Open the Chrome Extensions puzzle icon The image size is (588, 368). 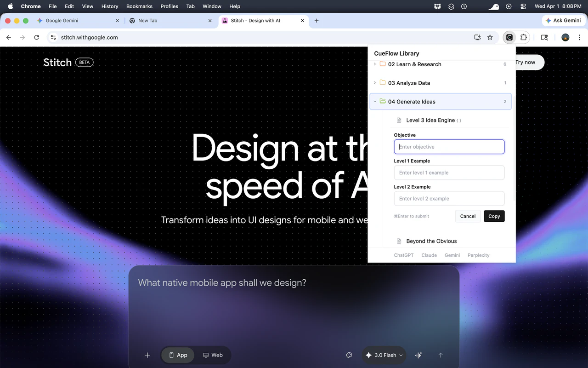(523, 37)
